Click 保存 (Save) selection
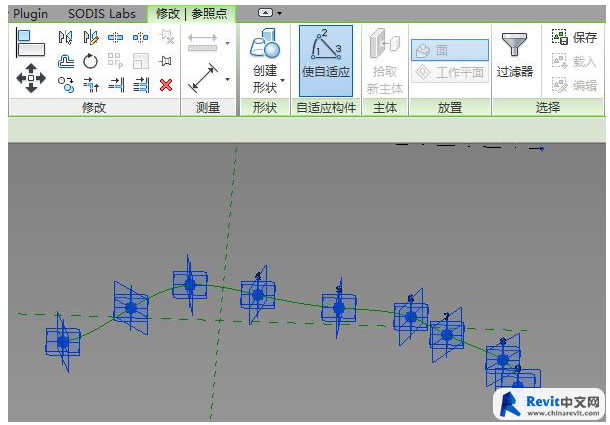The image size is (610, 425). 574,37
